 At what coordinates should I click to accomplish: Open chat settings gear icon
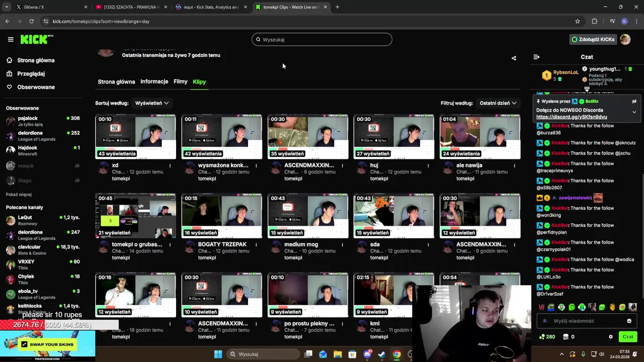pos(611,337)
